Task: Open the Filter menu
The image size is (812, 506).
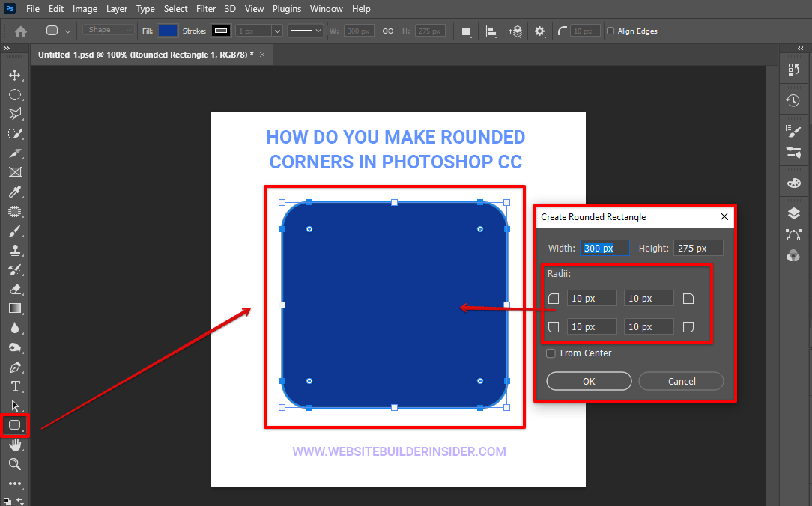Action: coord(205,8)
